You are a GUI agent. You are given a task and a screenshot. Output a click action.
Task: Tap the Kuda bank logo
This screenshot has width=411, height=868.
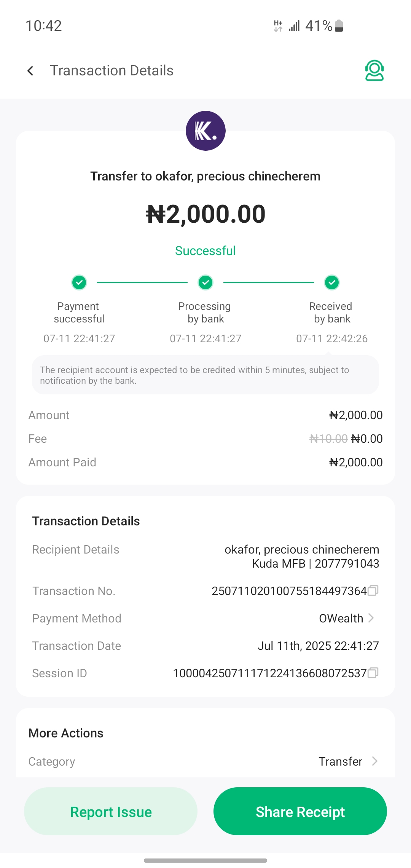[x=205, y=131]
